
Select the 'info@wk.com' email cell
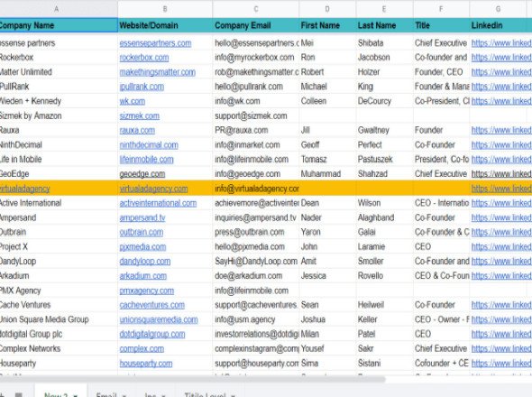[x=256, y=101]
